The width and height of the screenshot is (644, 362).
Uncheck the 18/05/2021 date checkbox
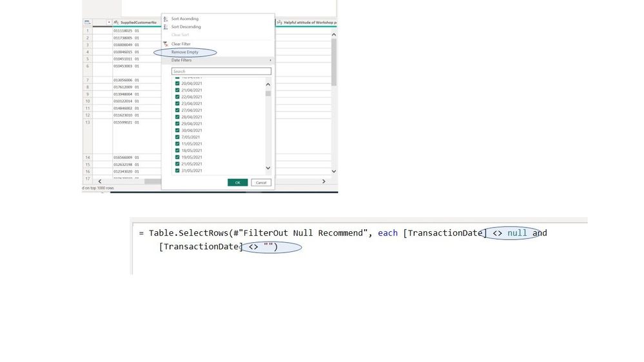pyautogui.click(x=177, y=150)
